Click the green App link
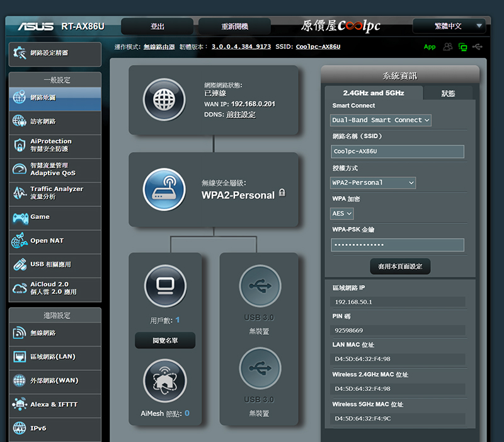The image size is (504, 442). click(x=430, y=47)
